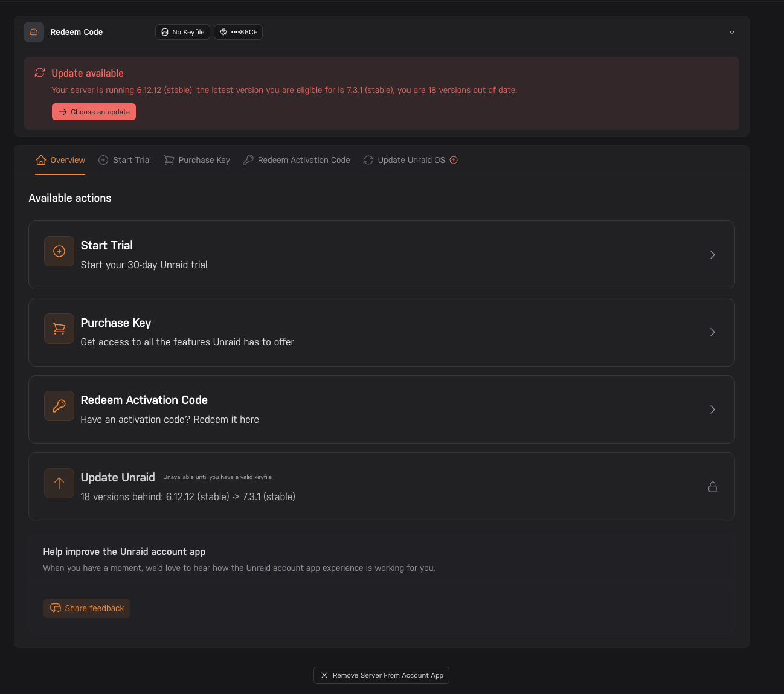Click the Start Trial card plus-circle icon
This screenshot has height=694, width=784.
click(x=59, y=251)
